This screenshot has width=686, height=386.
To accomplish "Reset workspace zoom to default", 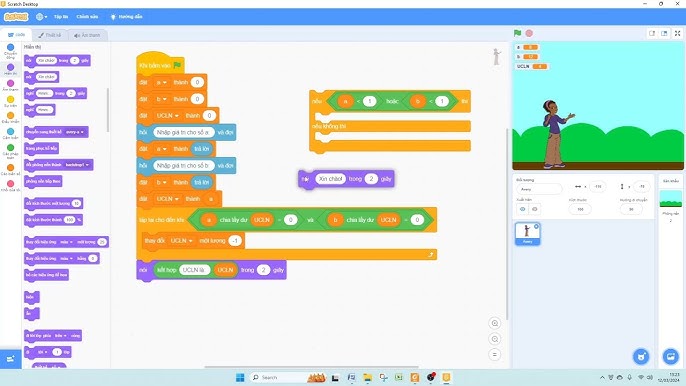I will click(495, 354).
